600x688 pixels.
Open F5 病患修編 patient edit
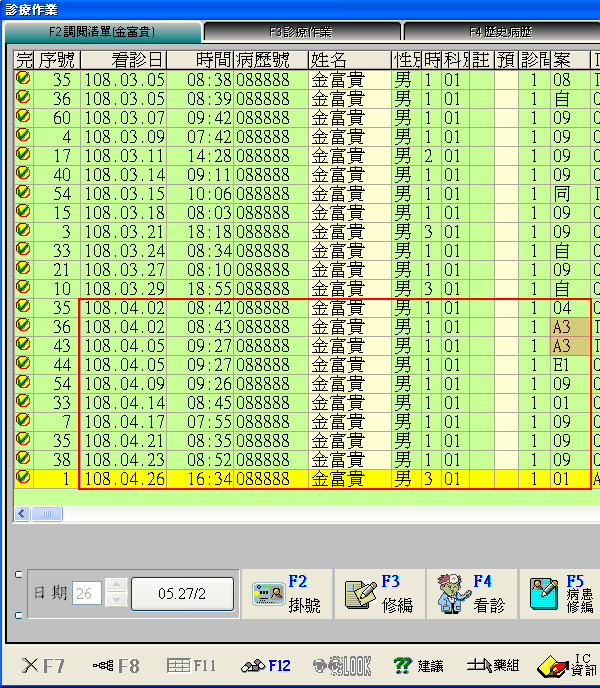560,593
